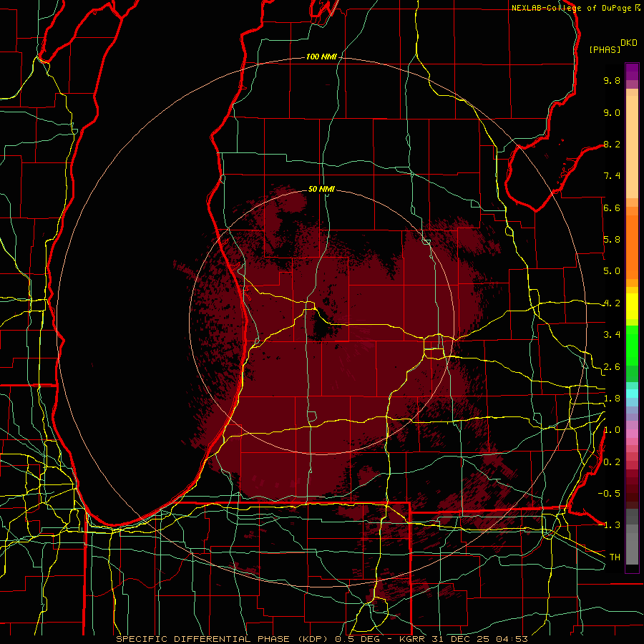Viewport: 644px width, 644px height.
Task: Click the [PHAS] units label
Action: tap(605, 49)
